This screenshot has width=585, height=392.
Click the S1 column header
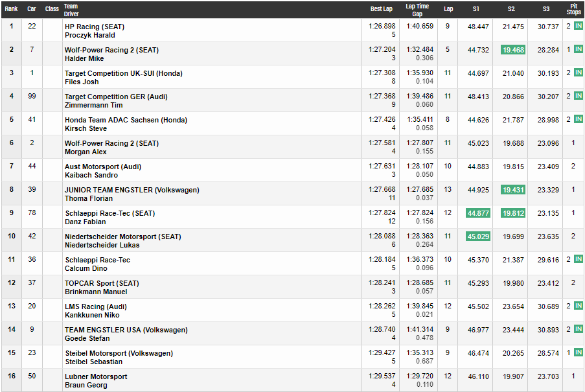(x=476, y=9)
